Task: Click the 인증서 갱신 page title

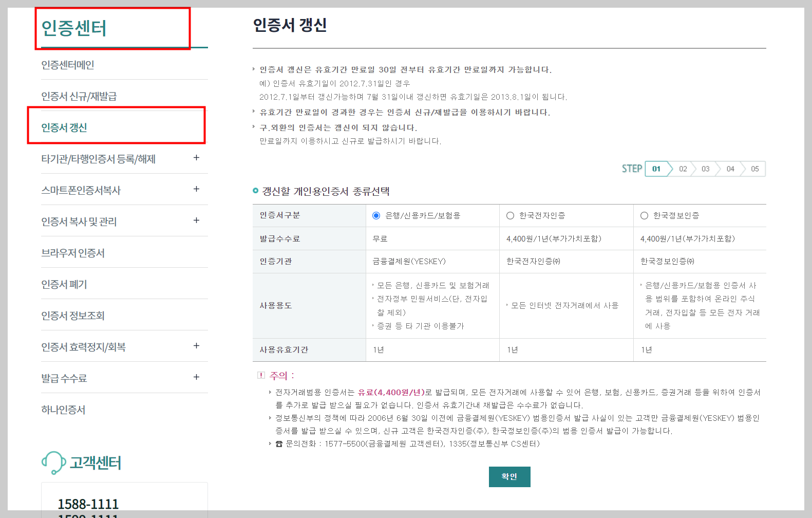Action: pyautogui.click(x=290, y=25)
